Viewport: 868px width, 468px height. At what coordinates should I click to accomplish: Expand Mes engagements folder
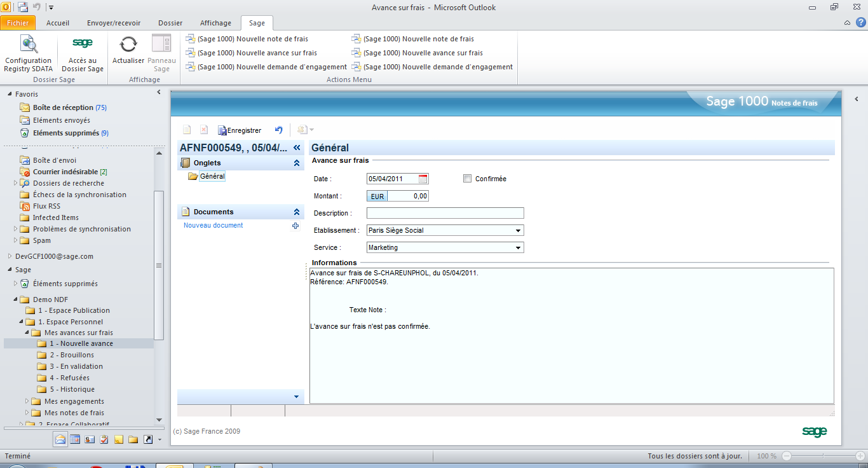[x=27, y=401]
